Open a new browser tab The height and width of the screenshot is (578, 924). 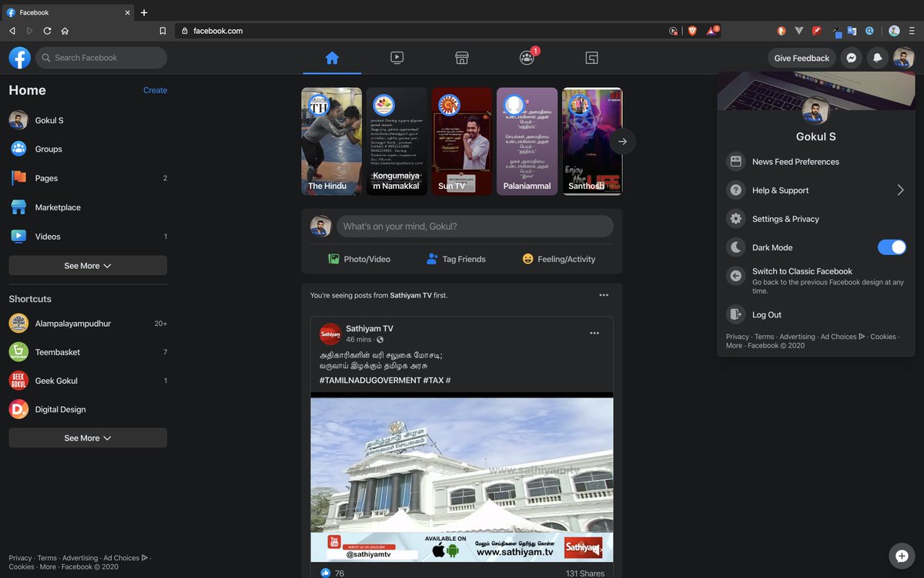[x=144, y=12]
